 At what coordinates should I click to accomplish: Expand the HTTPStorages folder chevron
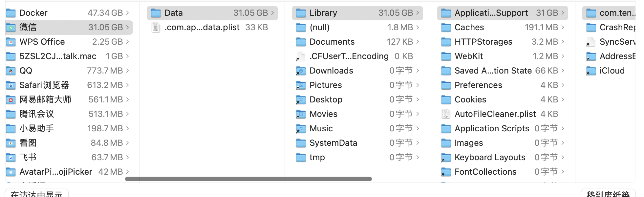563,42
